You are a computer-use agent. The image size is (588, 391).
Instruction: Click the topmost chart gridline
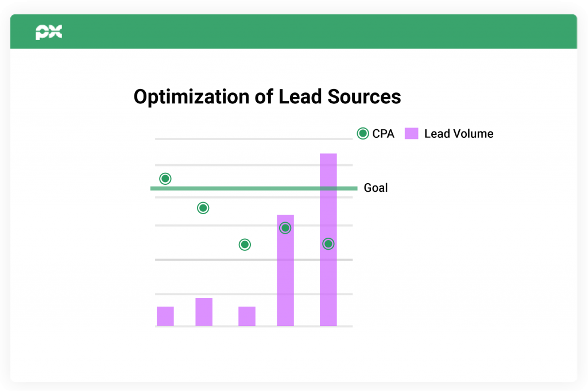pos(254,139)
